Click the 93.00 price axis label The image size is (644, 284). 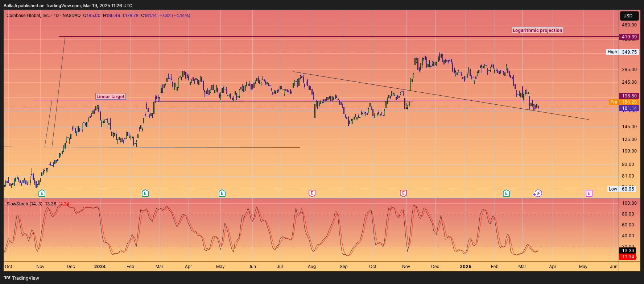(x=628, y=164)
